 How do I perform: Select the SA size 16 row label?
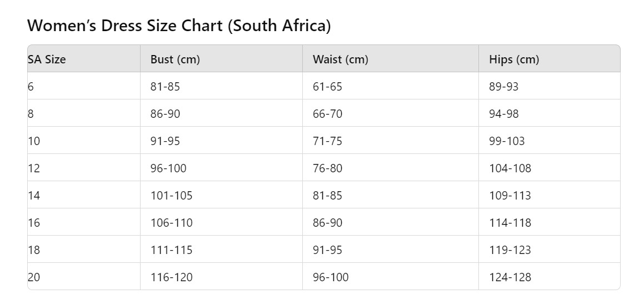pos(34,223)
